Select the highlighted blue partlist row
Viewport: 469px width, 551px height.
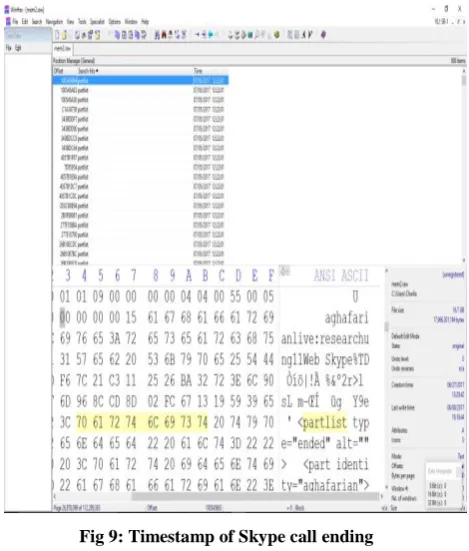click(141, 80)
